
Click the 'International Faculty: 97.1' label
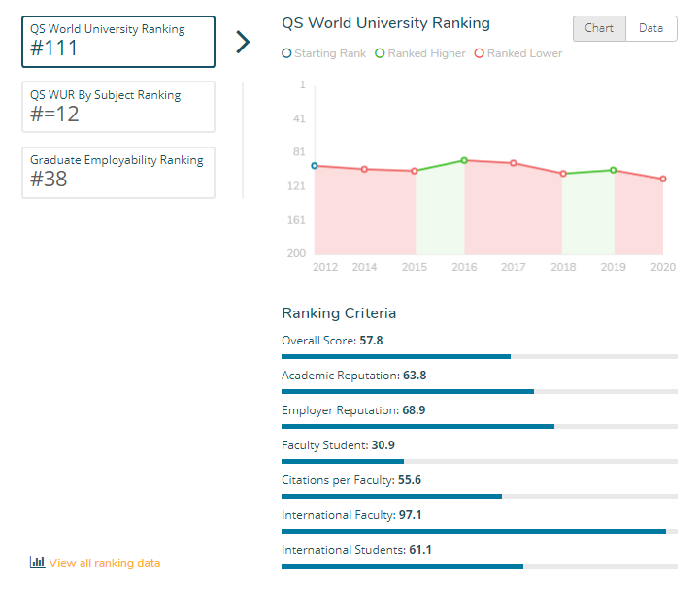point(351,515)
